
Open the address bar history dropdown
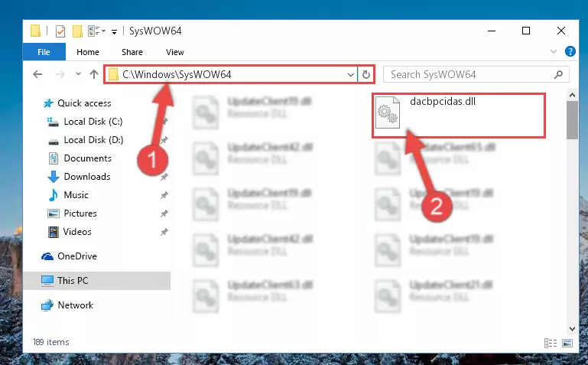[x=351, y=74]
